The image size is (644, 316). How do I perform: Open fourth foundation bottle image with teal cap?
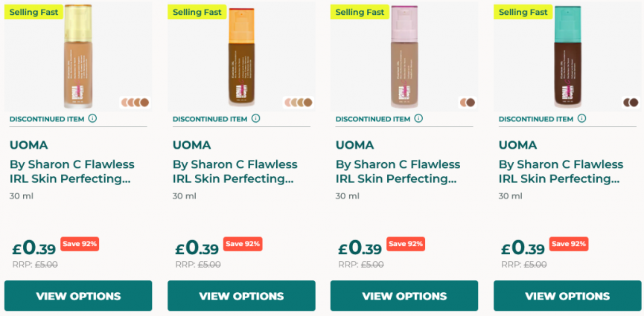pos(567,56)
